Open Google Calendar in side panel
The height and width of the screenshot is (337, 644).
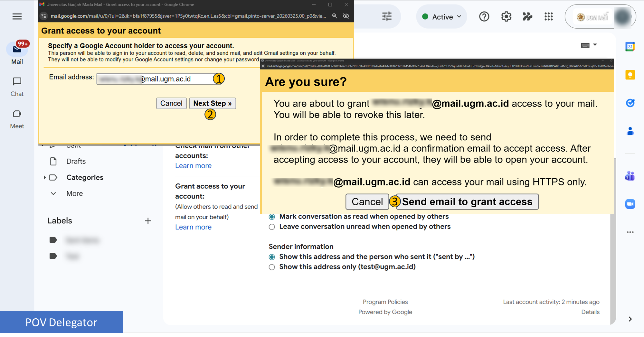(630, 47)
